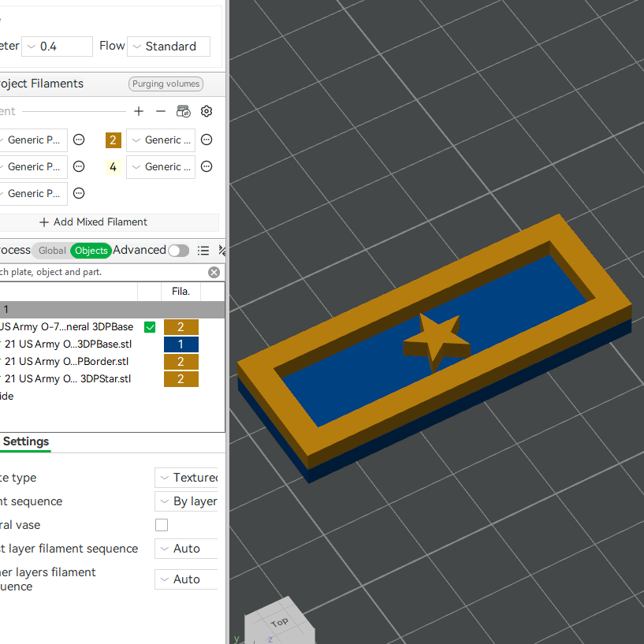Open the Flow Standard dropdown

pyautogui.click(x=169, y=47)
